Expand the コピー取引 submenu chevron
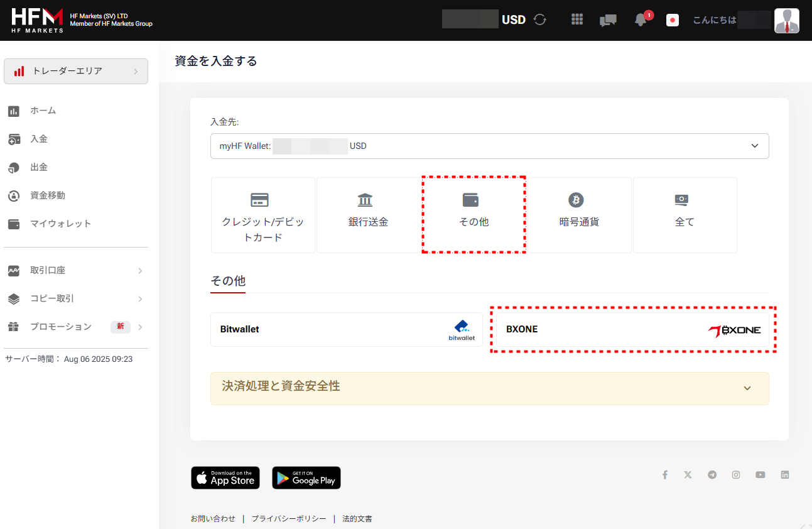Viewport: 812px width, 529px height. (x=140, y=299)
